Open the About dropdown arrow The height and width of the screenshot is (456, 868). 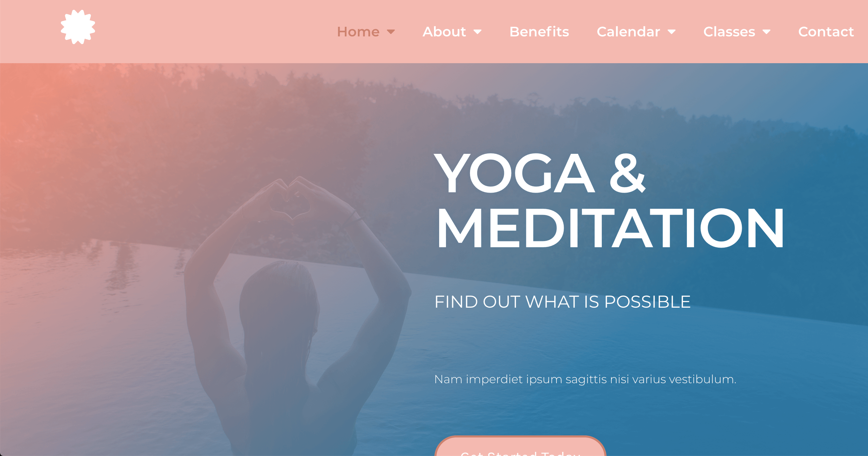tap(477, 32)
